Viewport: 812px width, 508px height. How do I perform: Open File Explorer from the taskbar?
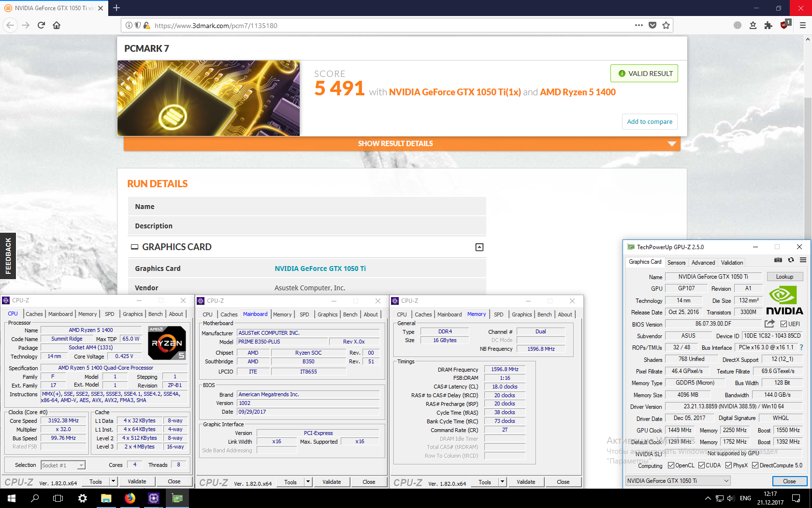(106, 498)
